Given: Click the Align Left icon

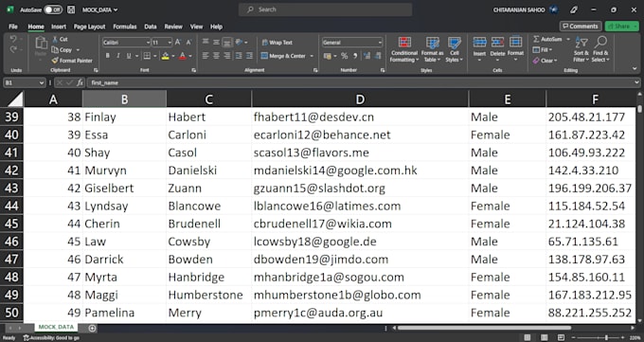Looking at the screenshot, I should (x=206, y=56).
